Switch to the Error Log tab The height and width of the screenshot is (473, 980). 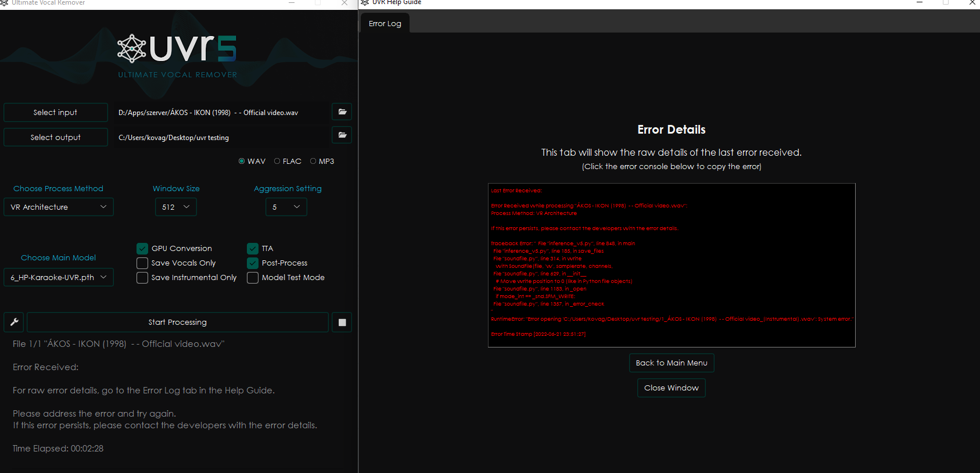tap(385, 24)
